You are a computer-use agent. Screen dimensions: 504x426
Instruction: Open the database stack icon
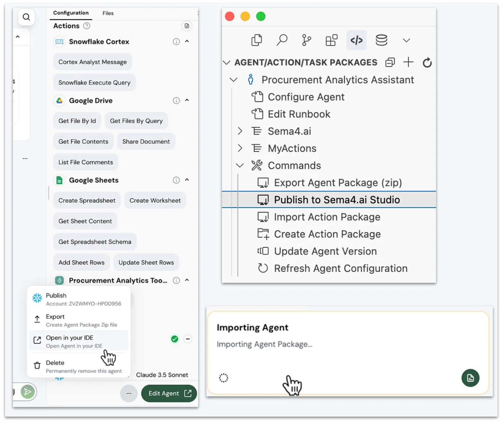point(381,40)
